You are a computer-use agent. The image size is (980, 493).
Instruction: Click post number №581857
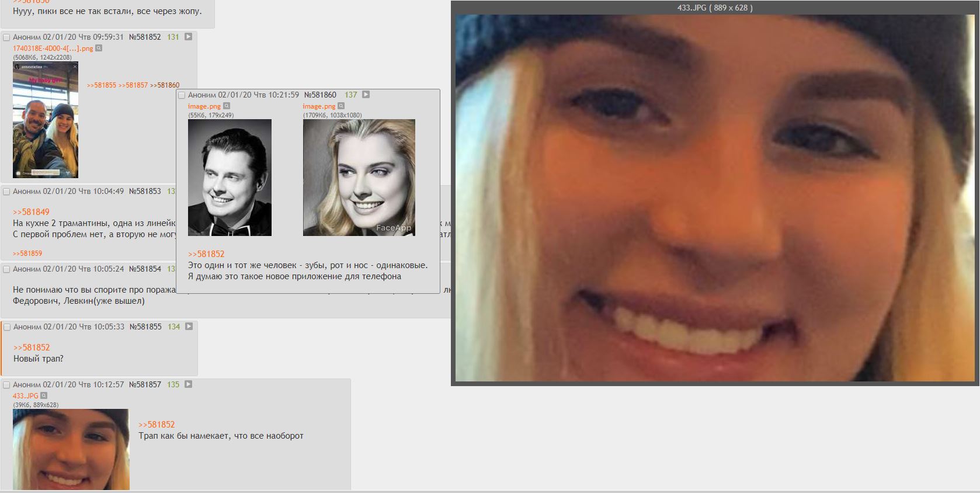[x=144, y=384]
